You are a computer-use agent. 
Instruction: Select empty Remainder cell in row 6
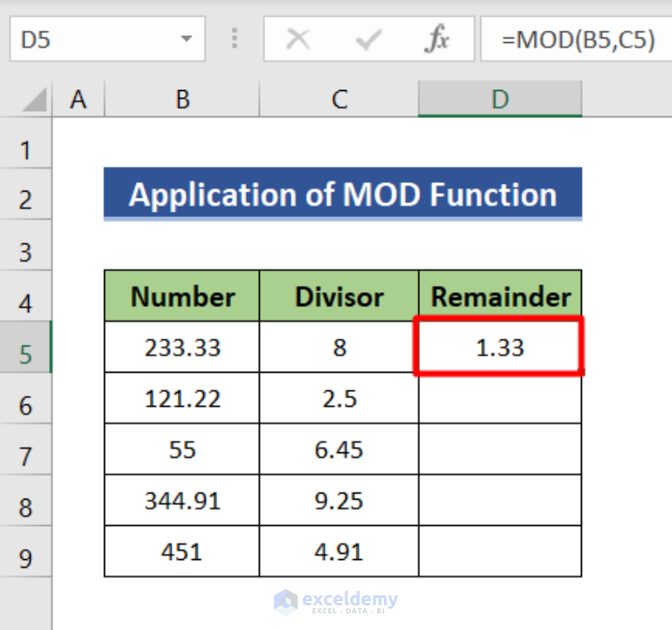tap(500, 398)
